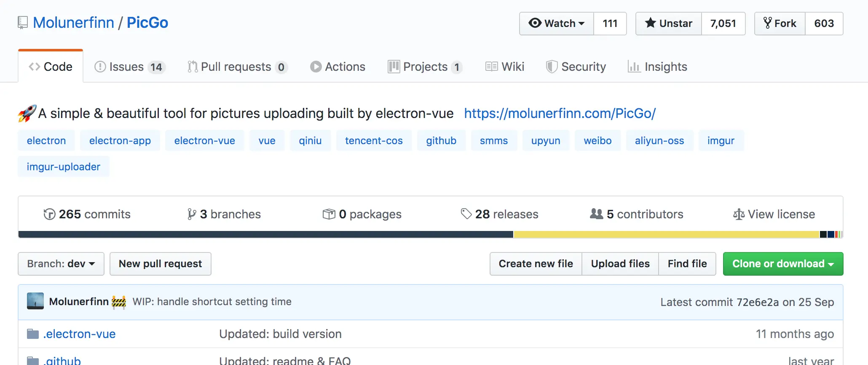Click the contributors people icon
868x365 pixels.
tap(596, 214)
